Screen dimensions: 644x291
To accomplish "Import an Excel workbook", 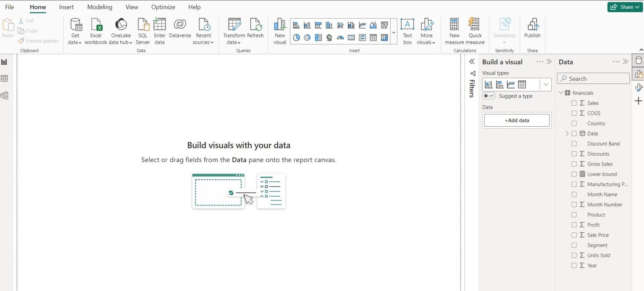I will point(96,31).
